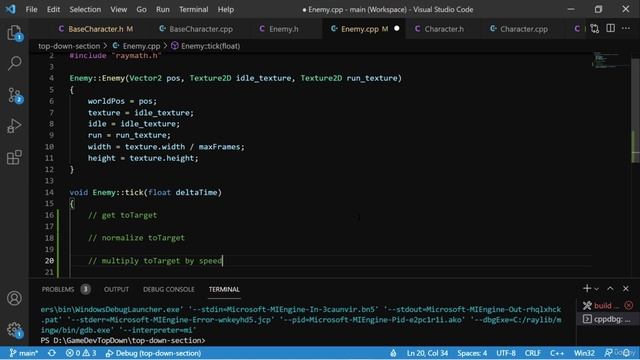The image size is (640, 360).
Task: Click the '// multiply toTarget by speed' comment
Action: point(155,261)
